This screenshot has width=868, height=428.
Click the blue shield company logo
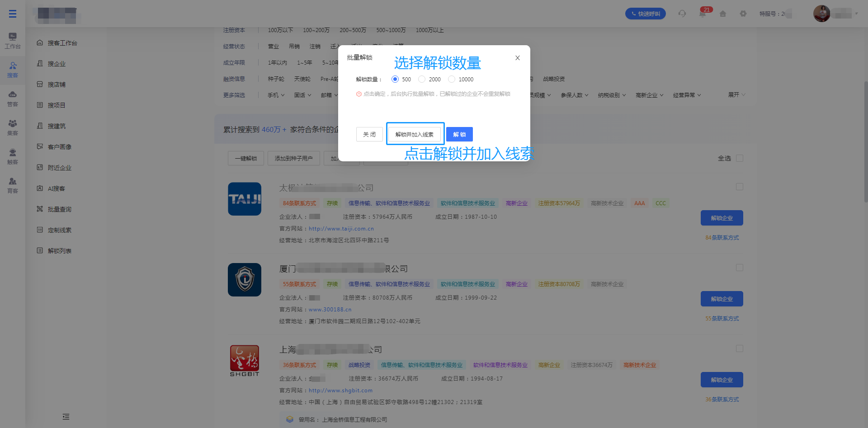(x=245, y=280)
